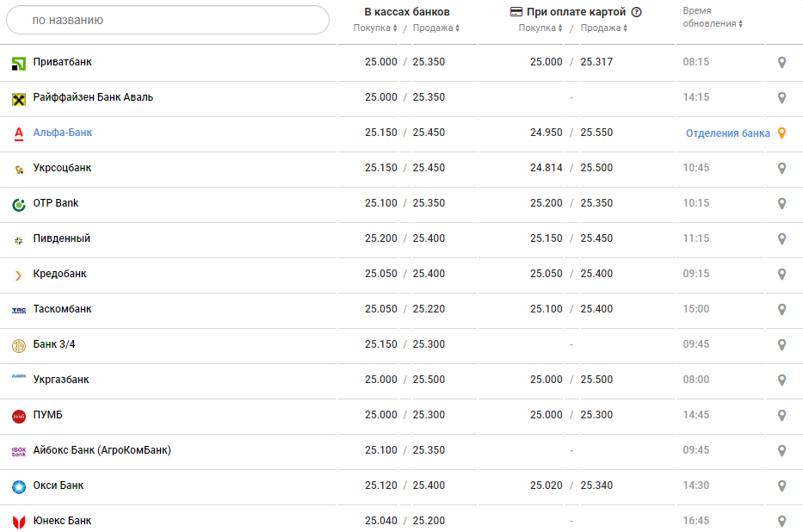This screenshot has width=803, height=532.
Task: Sort by card payment Продажа rate
Action: 603,28
